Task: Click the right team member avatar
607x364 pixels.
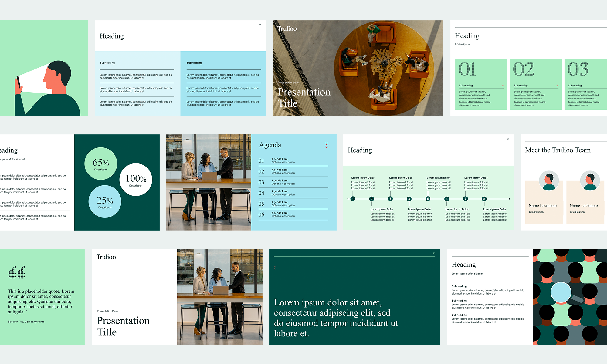Action: tap(590, 180)
